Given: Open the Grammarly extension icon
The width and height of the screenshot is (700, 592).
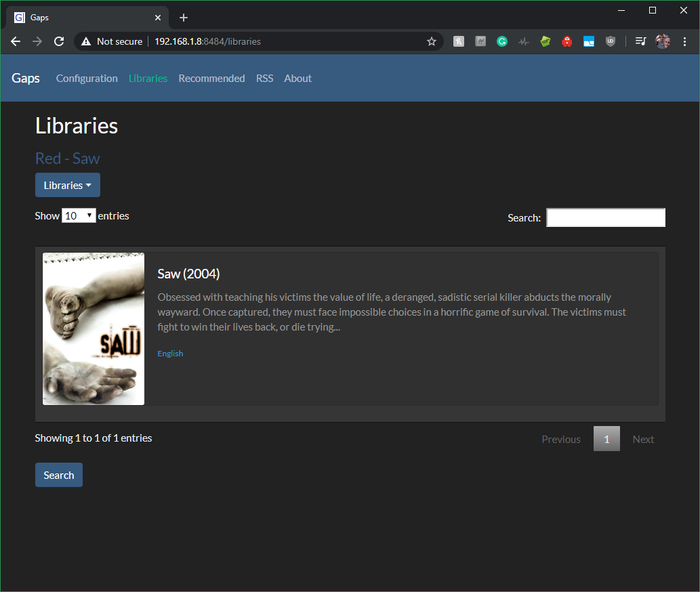Looking at the screenshot, I should [501, 41].
